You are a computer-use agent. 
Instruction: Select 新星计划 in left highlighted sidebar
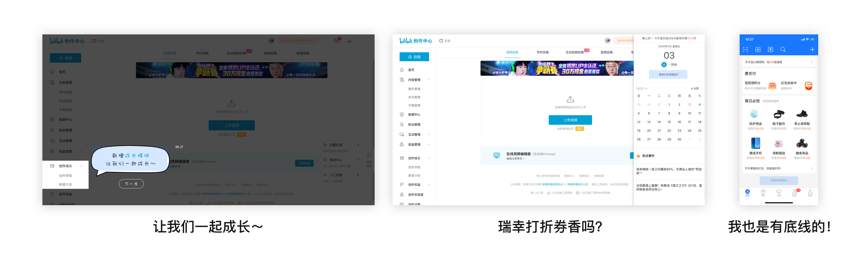pyautogui.click(x=65, y=184)
